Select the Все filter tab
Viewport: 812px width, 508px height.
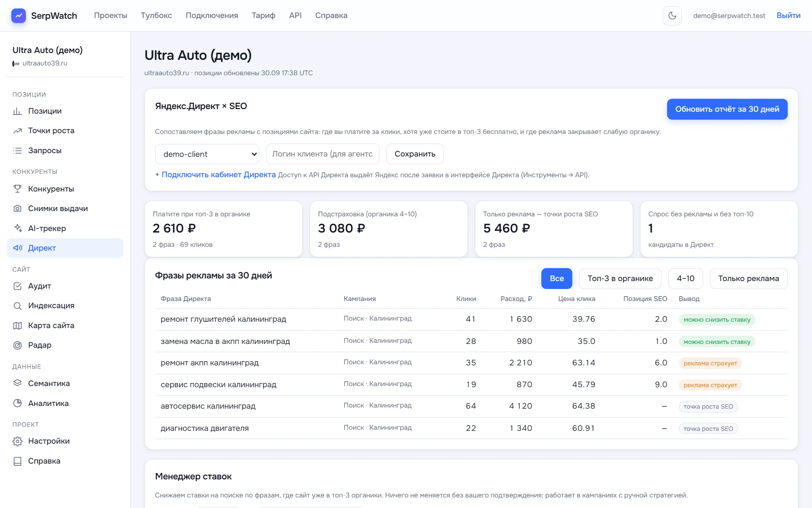click(557, 278)
